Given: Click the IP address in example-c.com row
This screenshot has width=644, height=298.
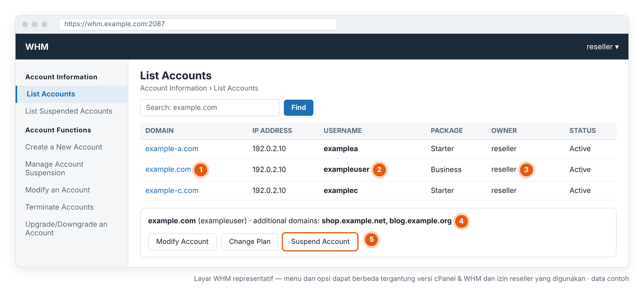Looking at the screenshot, I should pos(269,191).
